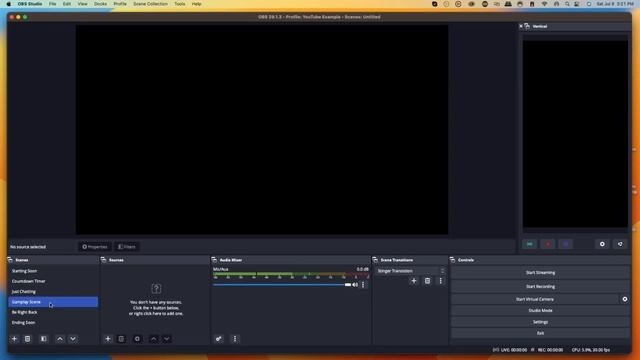Click Start Streaming button

[540, 273]
